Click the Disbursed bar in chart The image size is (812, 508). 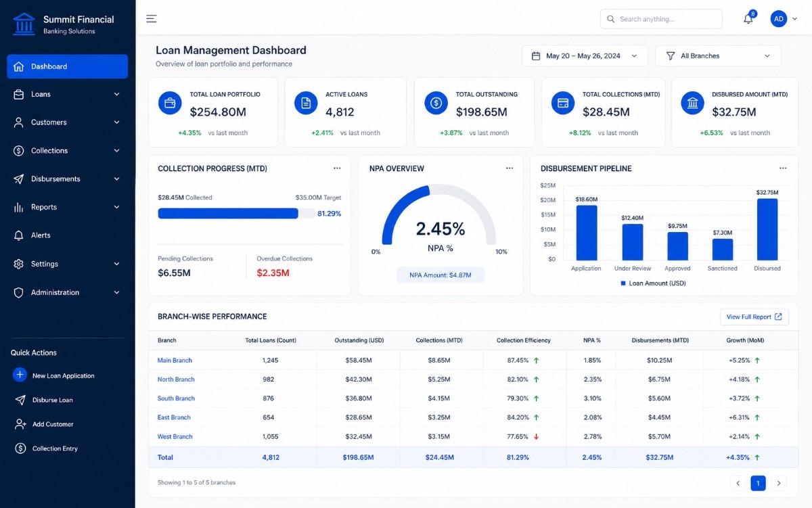pyautogui.click(x=767, y=229)
